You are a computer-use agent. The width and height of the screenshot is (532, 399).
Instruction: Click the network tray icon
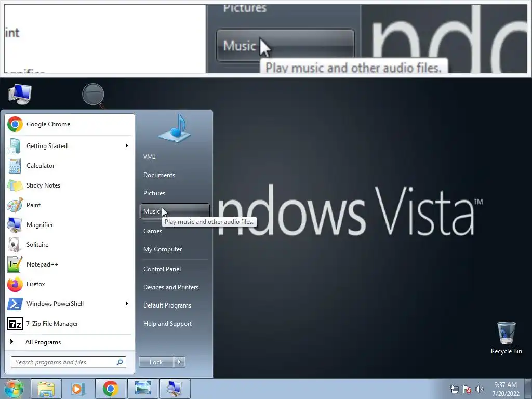point(454,389)
